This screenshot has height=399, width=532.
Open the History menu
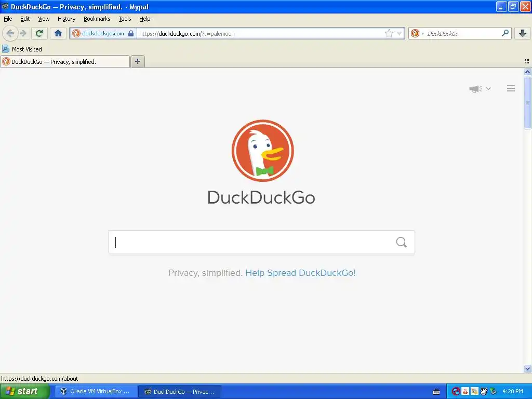tap(66, 19)
